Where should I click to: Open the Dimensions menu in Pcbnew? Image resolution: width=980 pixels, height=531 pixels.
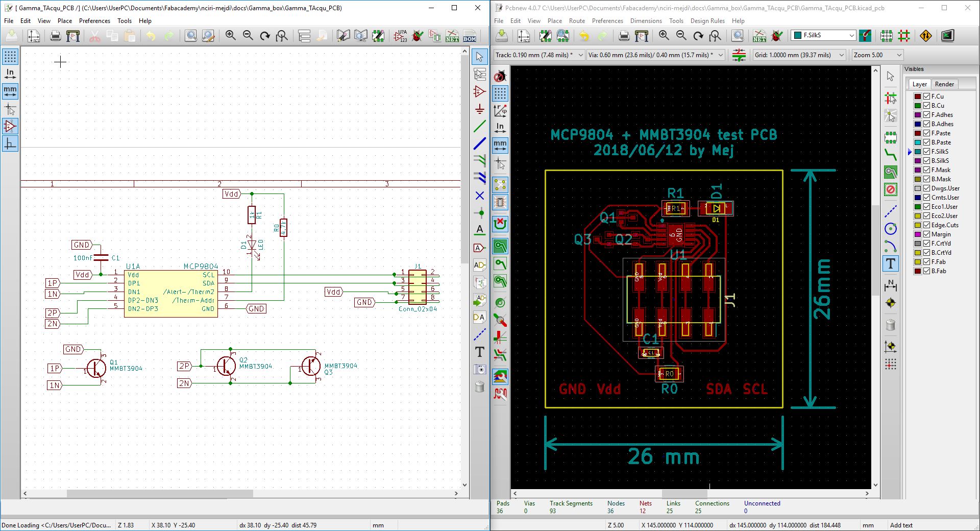coord(646,21)
